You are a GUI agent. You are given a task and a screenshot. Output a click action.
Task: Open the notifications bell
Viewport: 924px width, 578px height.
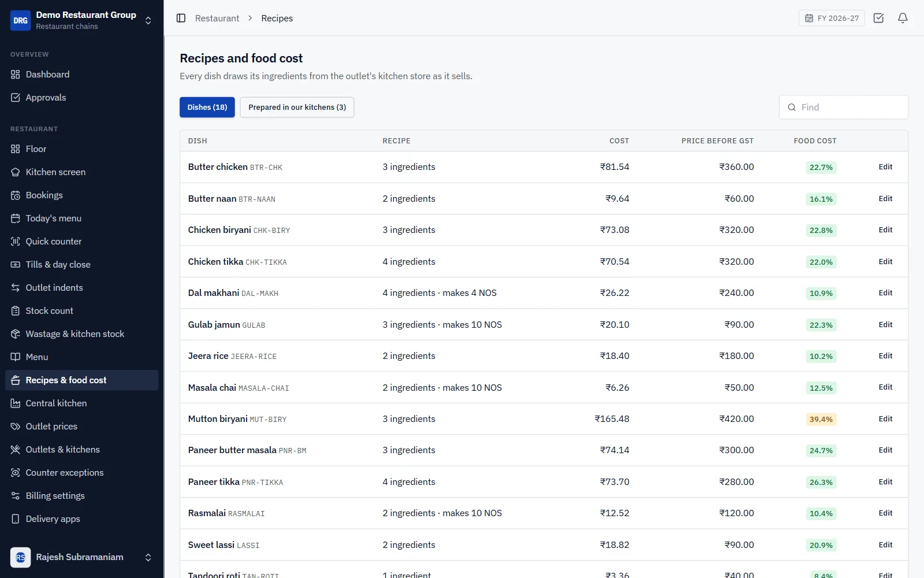(x=903, y=18)
